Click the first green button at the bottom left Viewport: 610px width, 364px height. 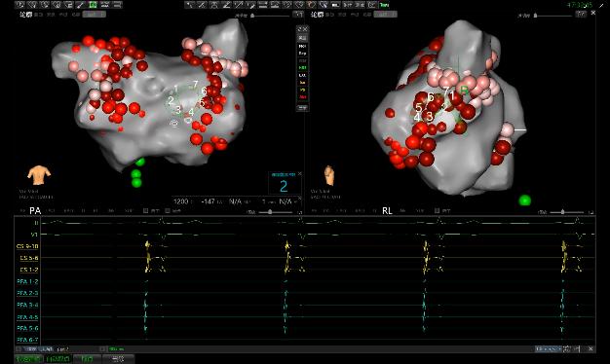(x=29, y=359)
